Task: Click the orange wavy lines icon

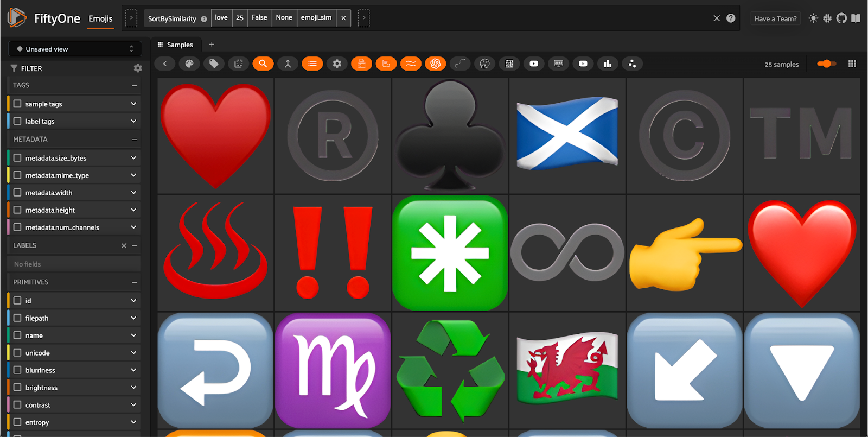Action: pyautogui.click(x=411, y=64)
